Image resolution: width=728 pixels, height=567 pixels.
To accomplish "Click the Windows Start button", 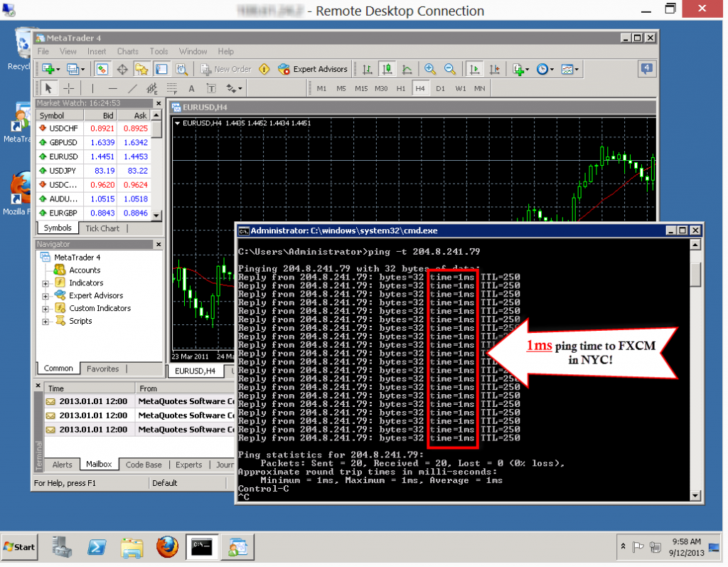I will (19, 547).
